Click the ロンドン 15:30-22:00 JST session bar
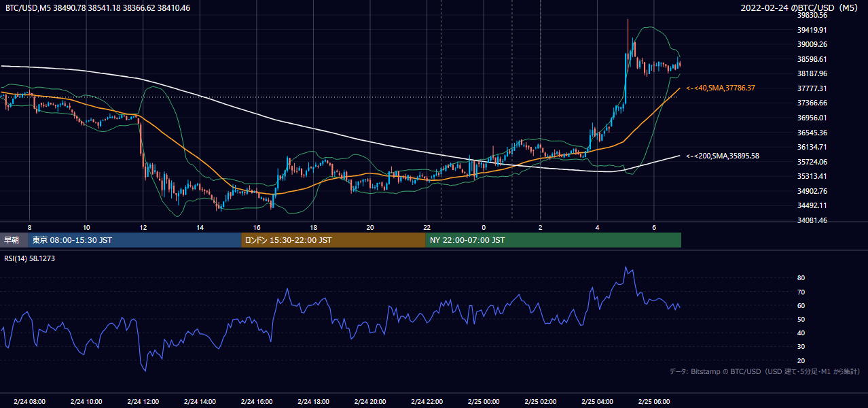The image size is (868, 408). [333, 240]
